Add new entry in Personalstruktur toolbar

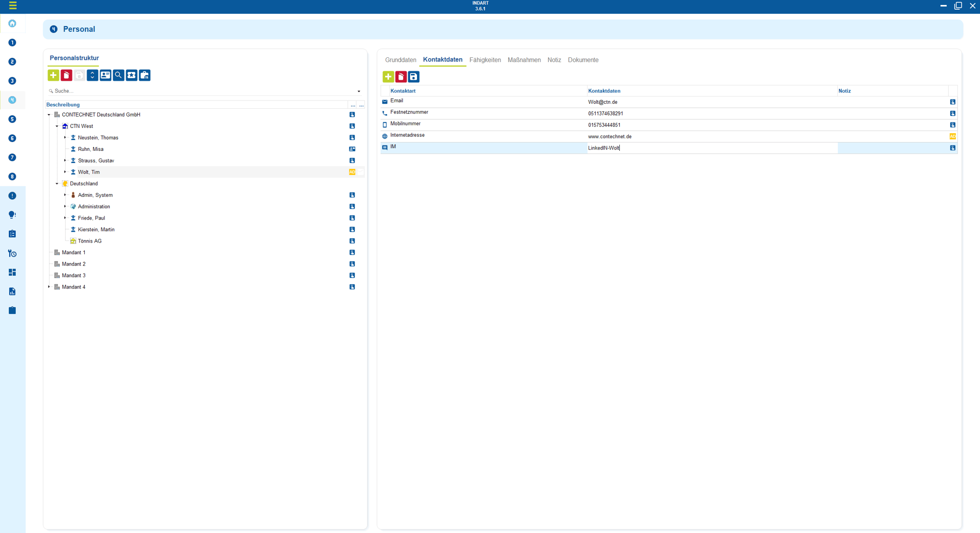[x=53, y=75]
